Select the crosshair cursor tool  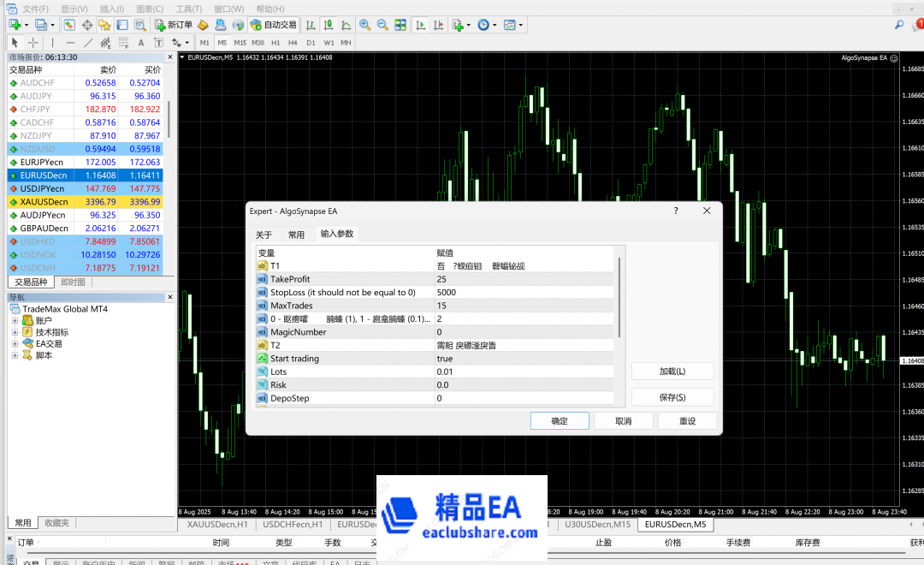click(x=33, y=42)
